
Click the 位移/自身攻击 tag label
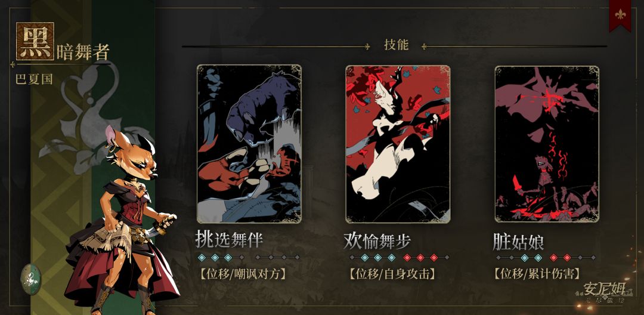coord(392,273)
